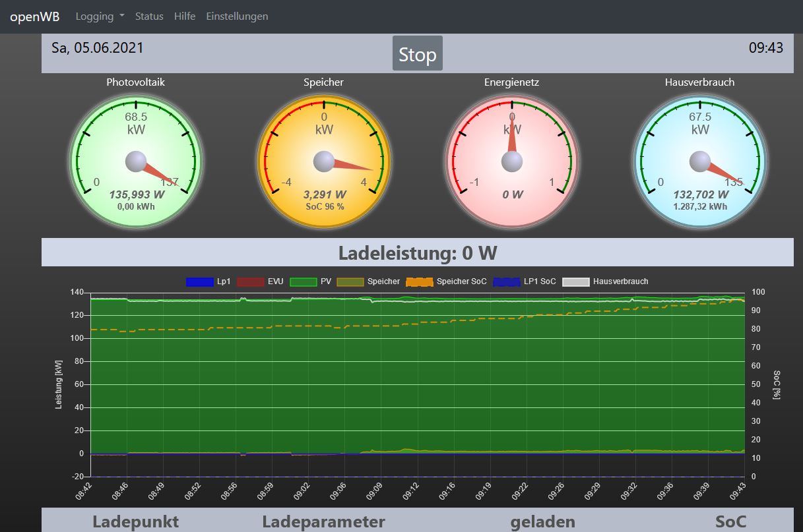Toggle Speicher series in chart legend
Image resolution: width=803 pixels, height=532 pixels.
(368, 281)
